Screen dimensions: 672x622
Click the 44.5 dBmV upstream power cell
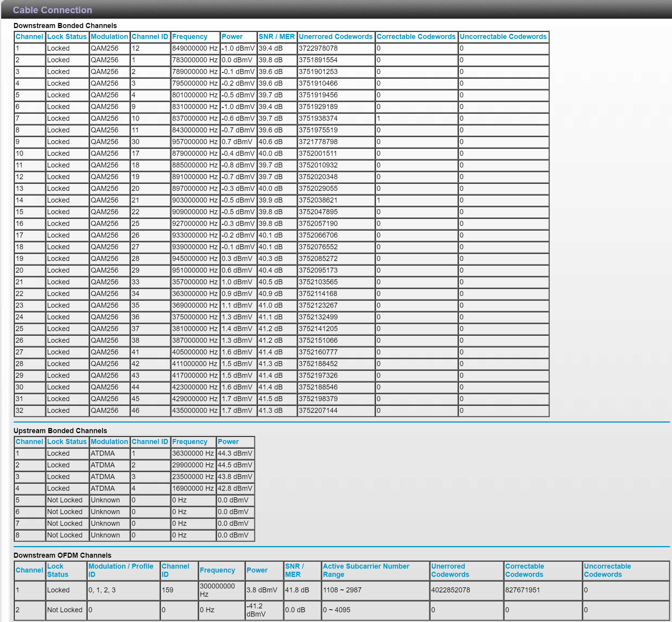[235, 465]
